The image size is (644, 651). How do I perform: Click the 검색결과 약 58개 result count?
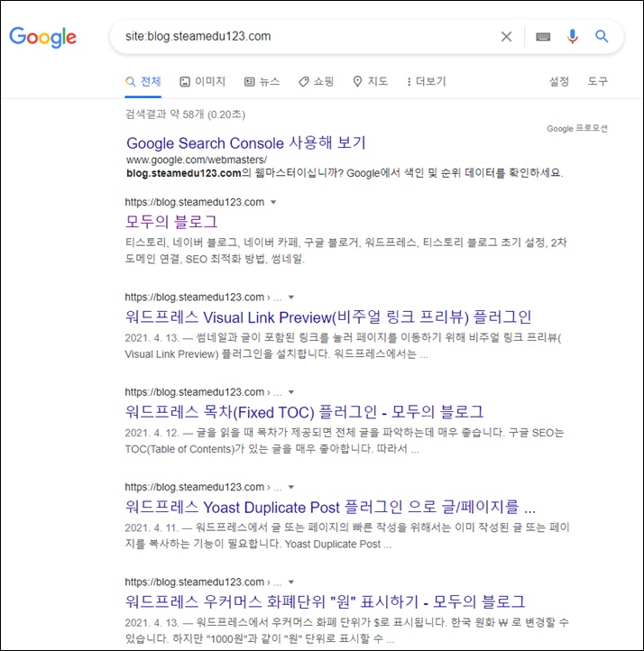(x=185, y=115)
